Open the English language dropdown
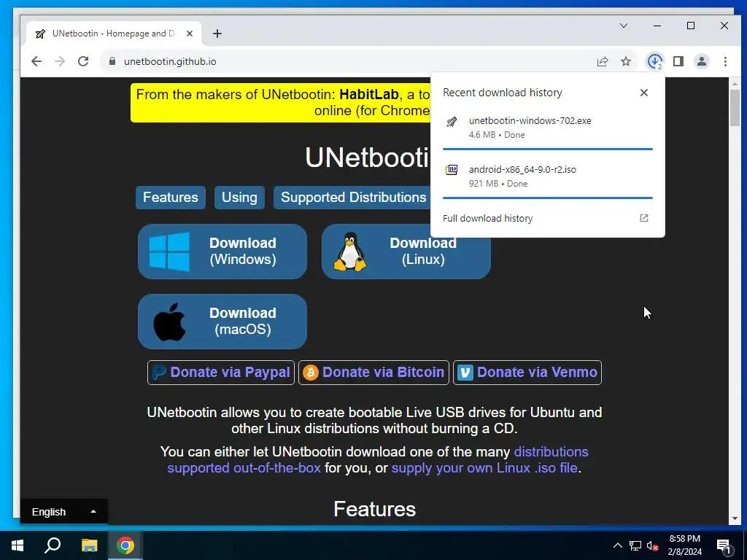The height and width of the screenshot is (560, 747). [x=64, y=512]
